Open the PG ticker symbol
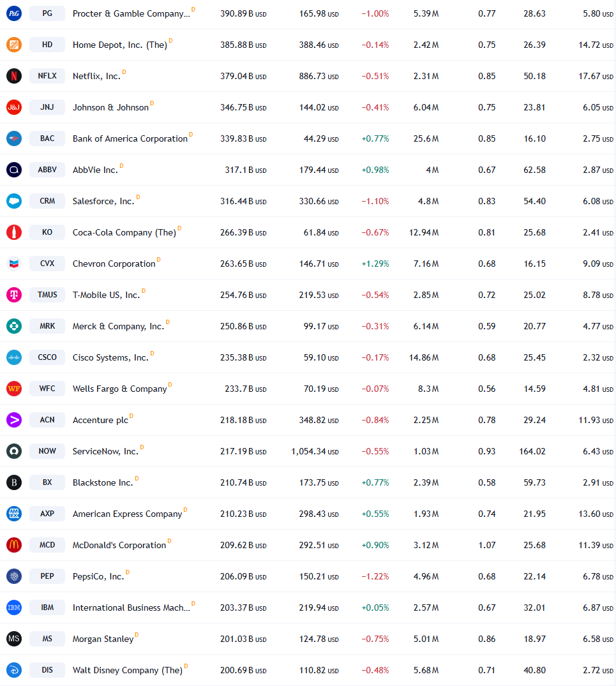Viewport: 616px width, 686px height. 47,13
